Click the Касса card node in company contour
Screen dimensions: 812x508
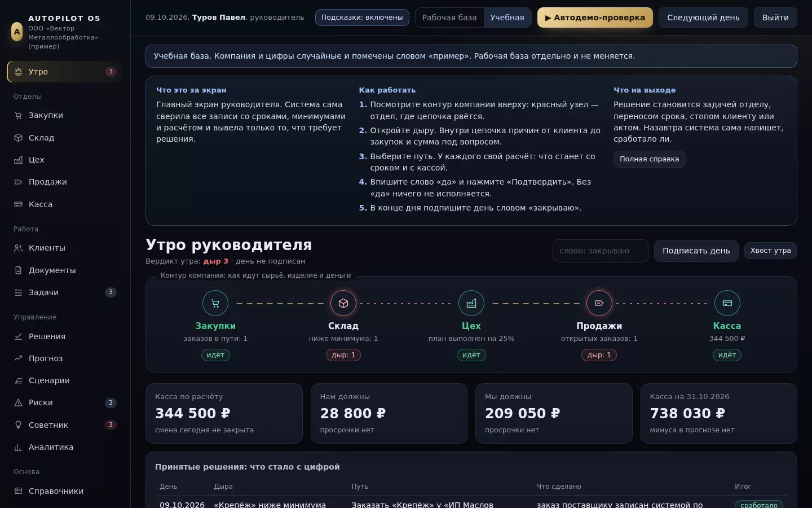[727, 303]
